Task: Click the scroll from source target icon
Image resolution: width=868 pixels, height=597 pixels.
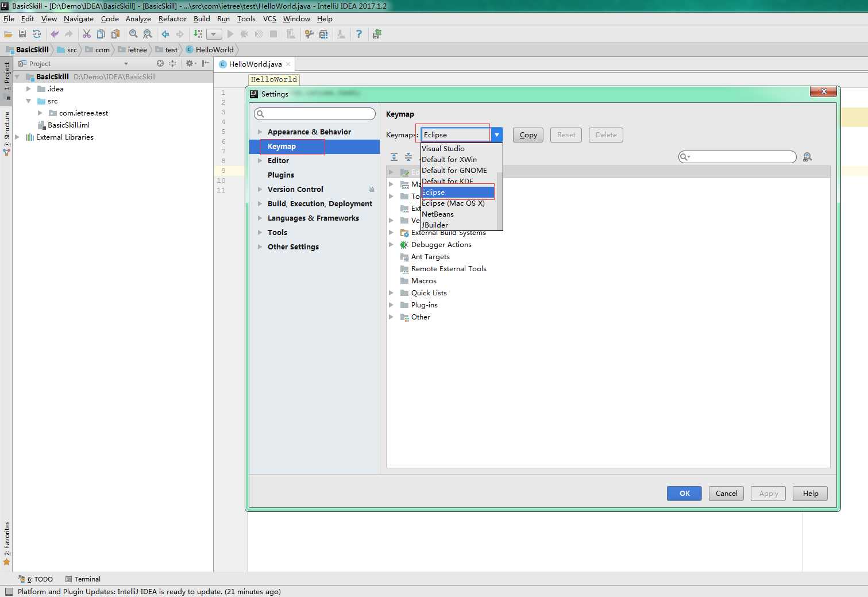Action: click(160, 64)
